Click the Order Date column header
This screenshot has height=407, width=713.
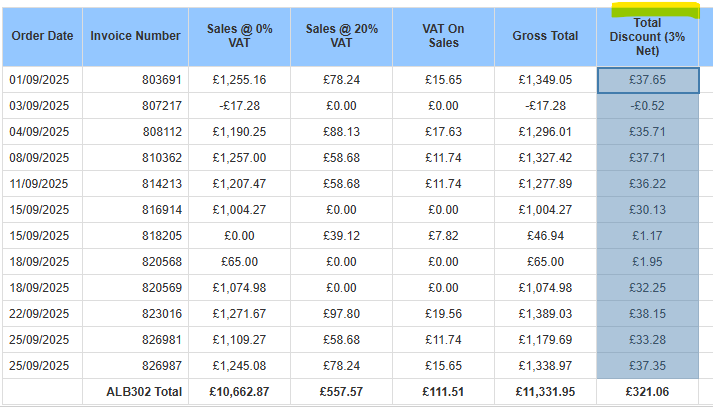[42, 36]
